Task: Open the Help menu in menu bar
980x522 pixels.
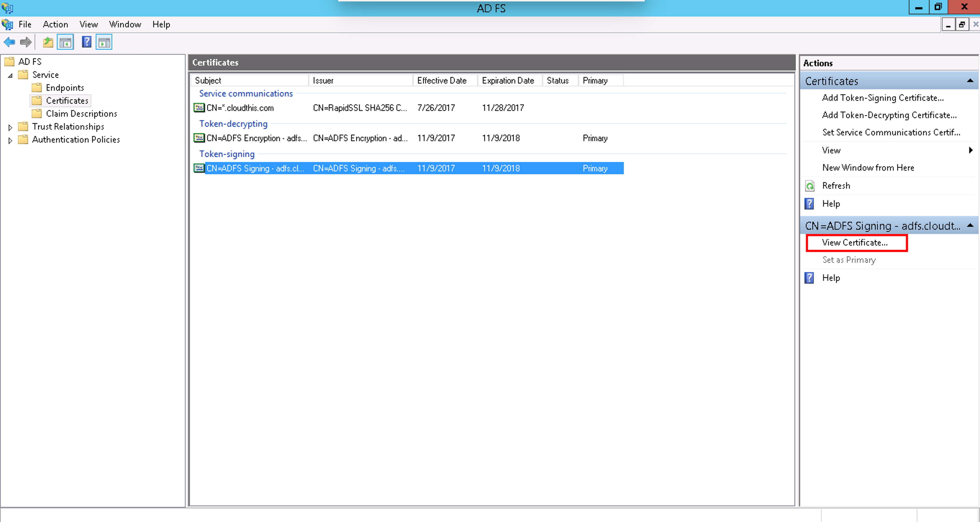Action: tap(161, 24)
